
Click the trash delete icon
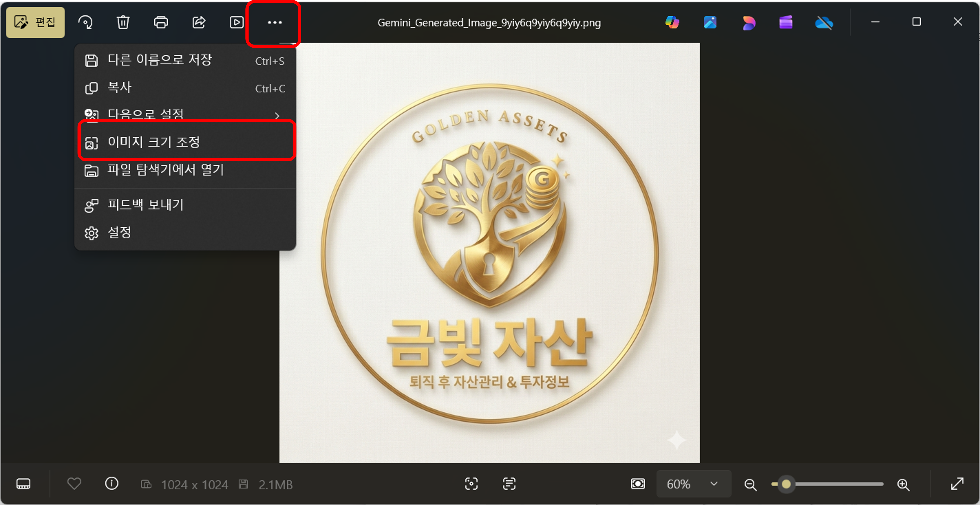tap(123, 22)
